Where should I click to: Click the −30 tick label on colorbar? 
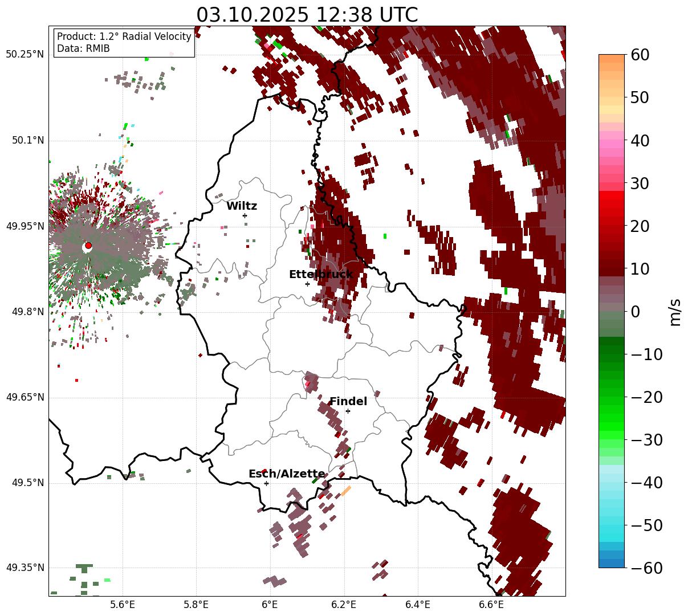[x=646, y=439]
